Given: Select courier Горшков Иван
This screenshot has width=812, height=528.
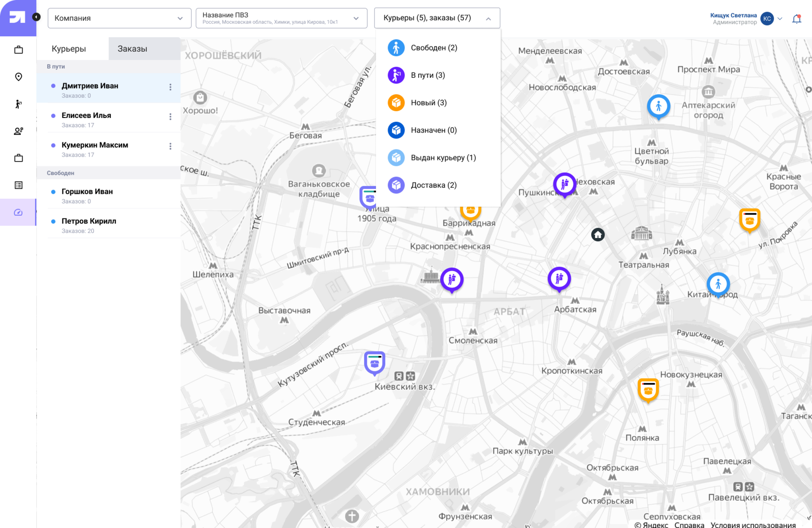Looking at the screenshot, I should [x=109, y=194].
